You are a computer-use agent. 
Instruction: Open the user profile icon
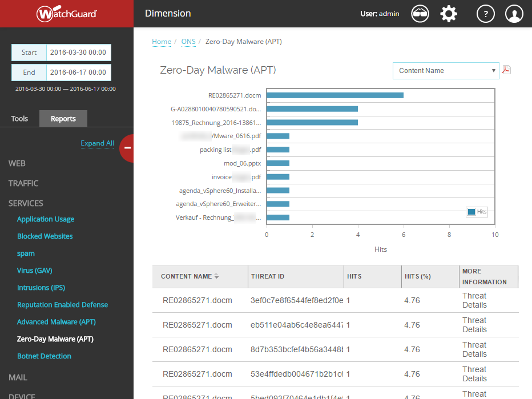[514, 14]
